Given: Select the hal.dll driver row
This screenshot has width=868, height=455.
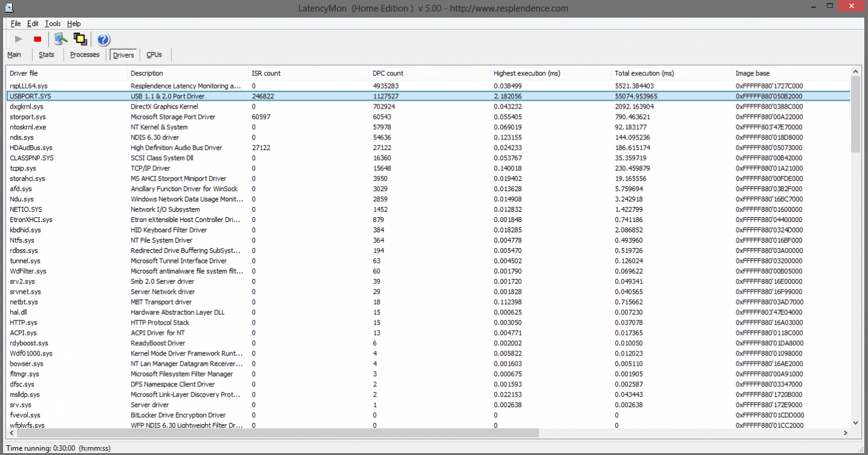Looking at the screenshot, I should click(429, 312).
